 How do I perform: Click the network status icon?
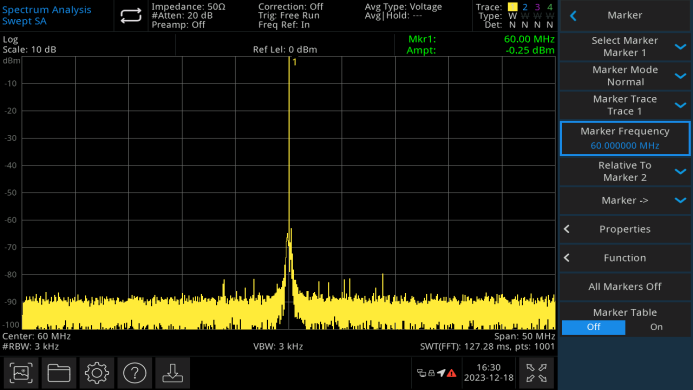422,373
